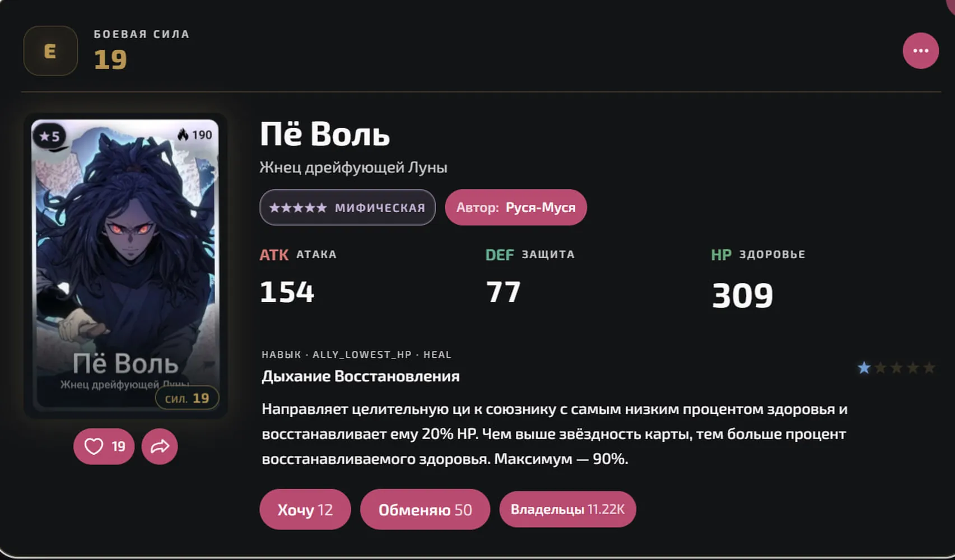
Task: Select the first blue skill star
Action: pyautogui.click(x=864, y=368)
